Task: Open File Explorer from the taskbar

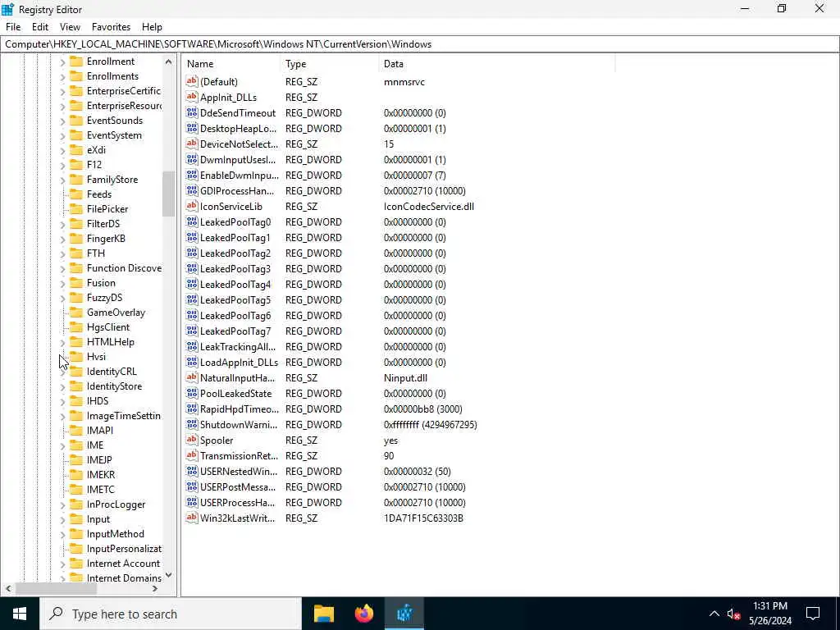Action: [x=324, y=614]
